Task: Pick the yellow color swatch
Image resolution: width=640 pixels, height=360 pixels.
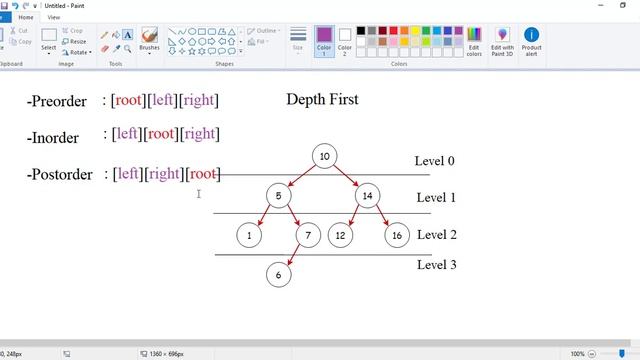Action: (415, 31)
